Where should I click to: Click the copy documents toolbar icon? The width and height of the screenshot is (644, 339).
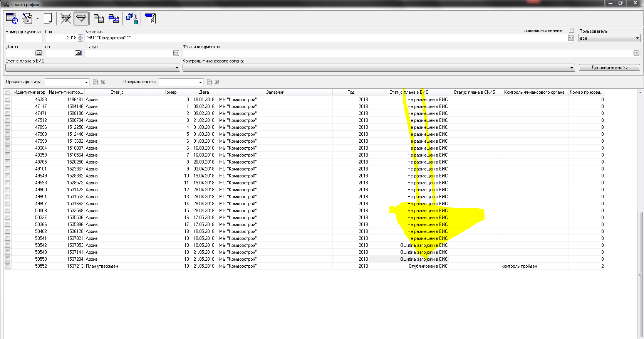(99, 18)
